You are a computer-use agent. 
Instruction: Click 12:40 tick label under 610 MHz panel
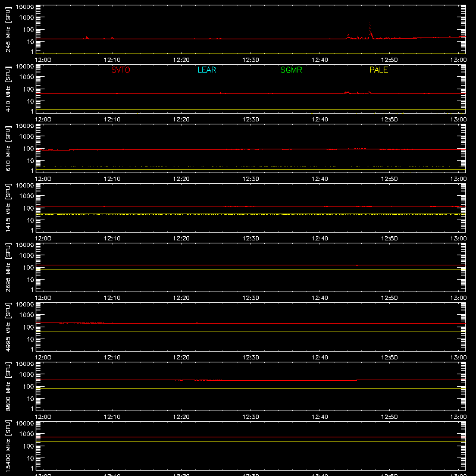[x=320, y=179]
